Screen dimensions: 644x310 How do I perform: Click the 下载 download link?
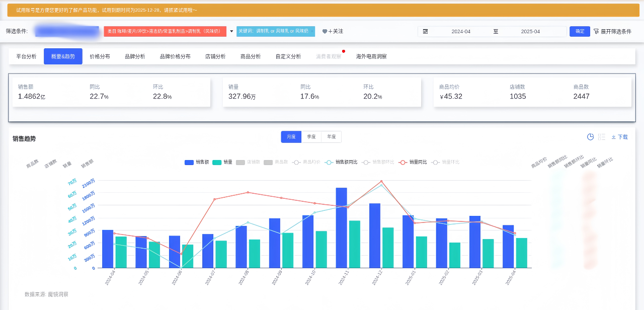click(620, 137)
